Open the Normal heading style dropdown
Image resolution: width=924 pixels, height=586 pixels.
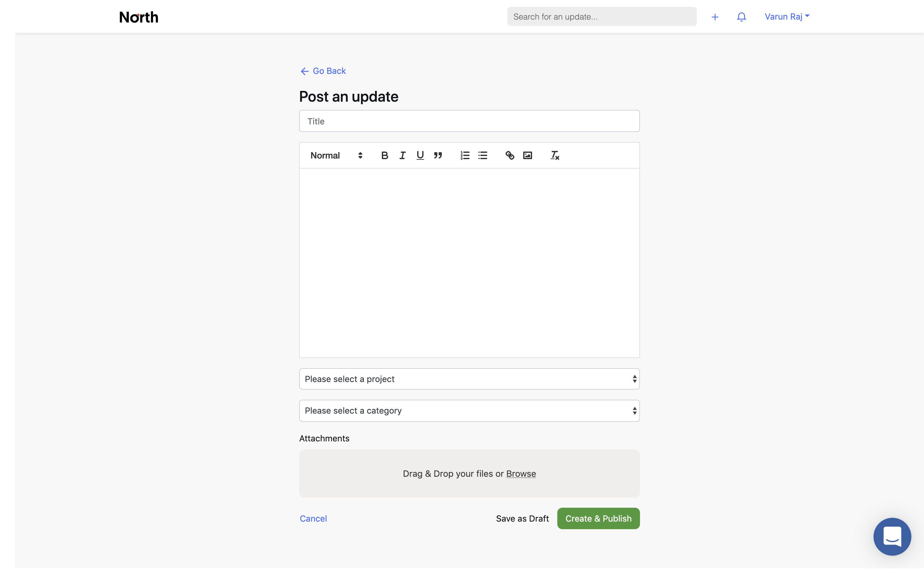point(336,155)
